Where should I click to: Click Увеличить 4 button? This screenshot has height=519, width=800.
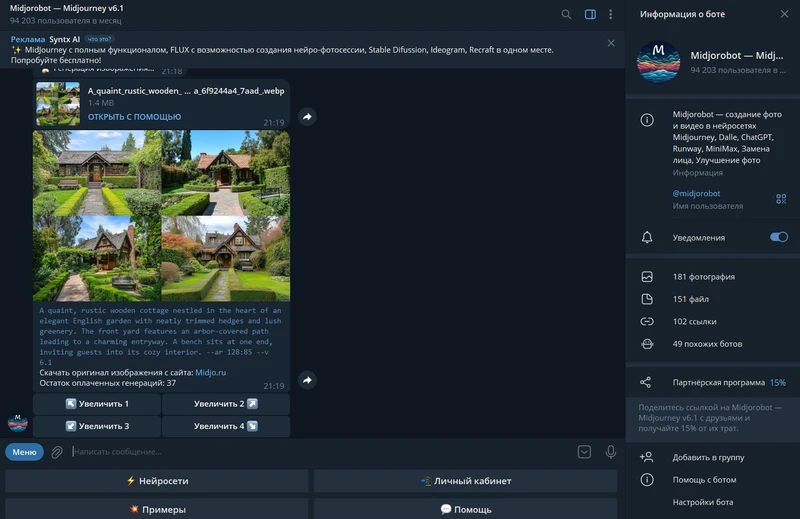[x=226, y=426]
